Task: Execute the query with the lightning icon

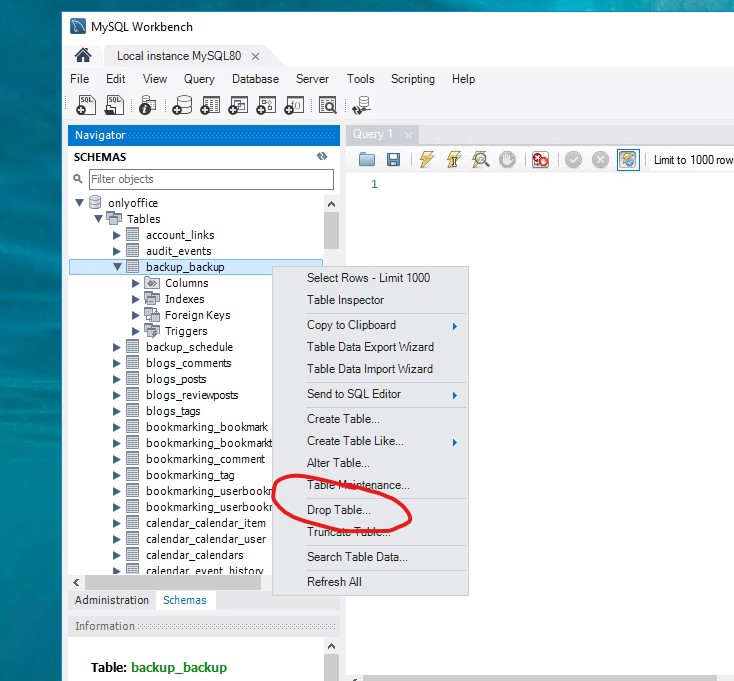Action: click(426, 160)
